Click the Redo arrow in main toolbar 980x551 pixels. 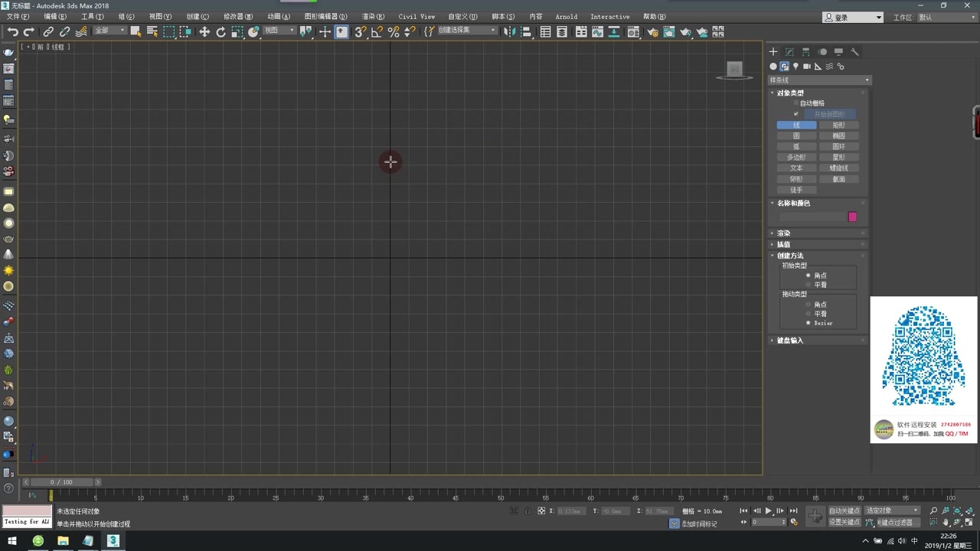(29, 31)
